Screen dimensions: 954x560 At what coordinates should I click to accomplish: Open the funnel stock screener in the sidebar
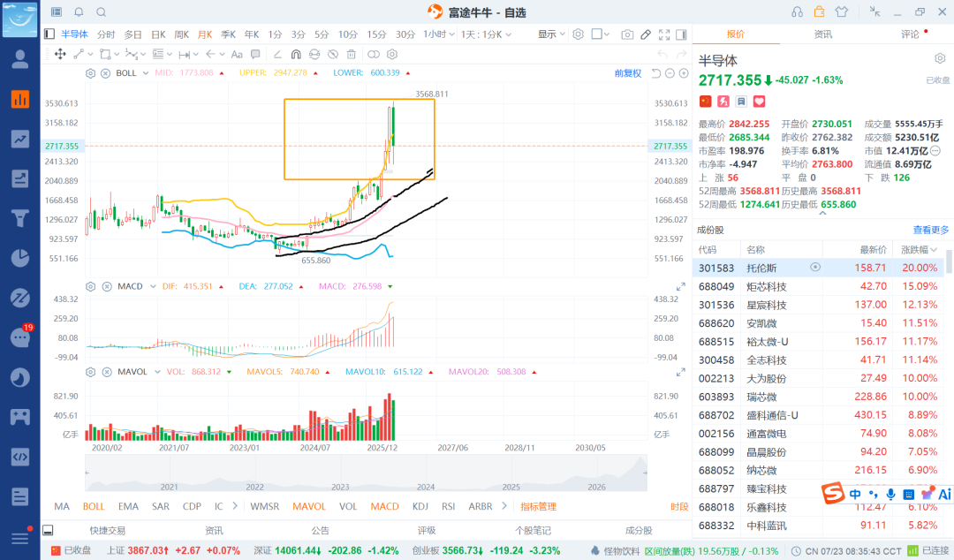pos(20,218)
